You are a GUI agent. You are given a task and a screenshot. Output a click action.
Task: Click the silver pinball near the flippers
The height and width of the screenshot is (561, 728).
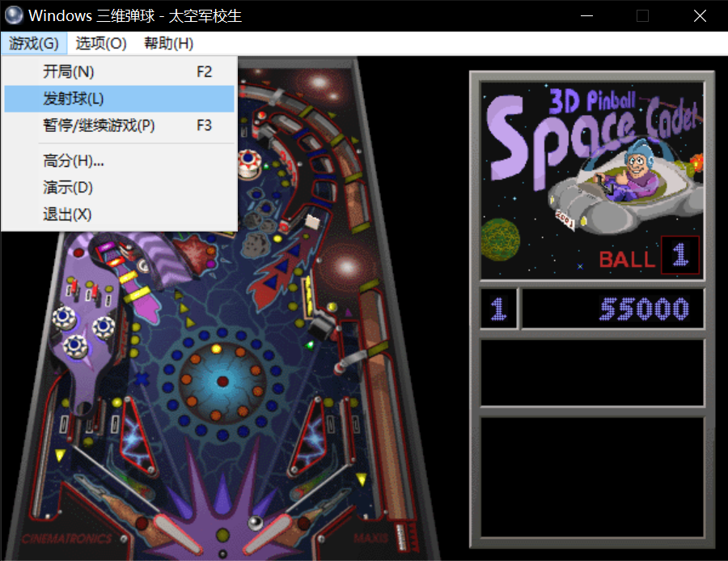256,523
